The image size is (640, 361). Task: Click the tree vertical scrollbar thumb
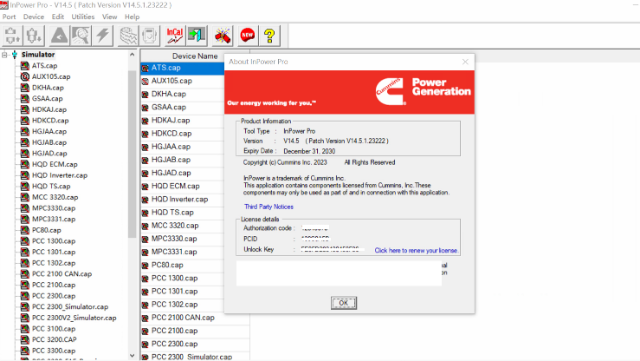[x=132, y=154]
